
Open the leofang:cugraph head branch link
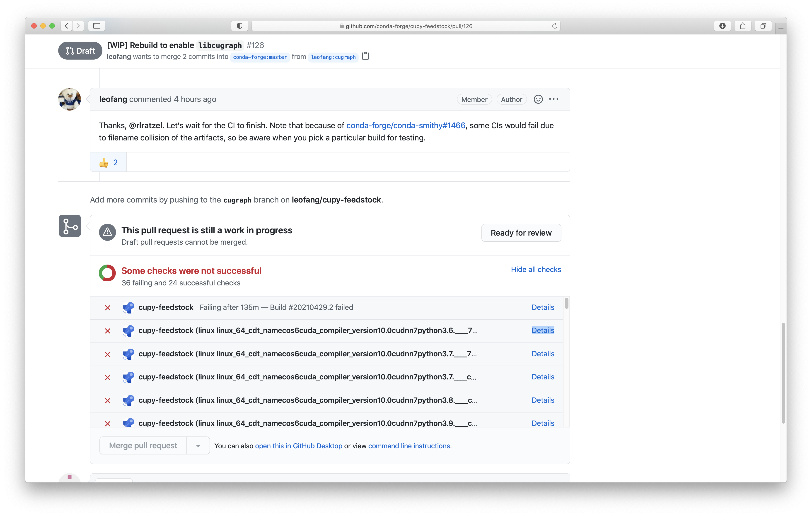[333, 57]
